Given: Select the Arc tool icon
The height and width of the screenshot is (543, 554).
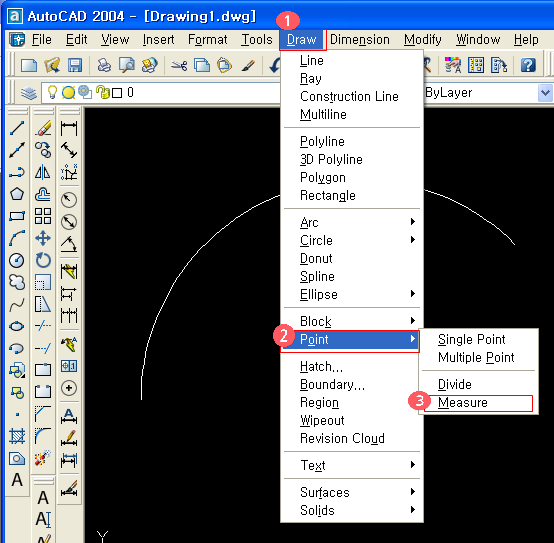Looking at the screenshot, I should point(17,238).
